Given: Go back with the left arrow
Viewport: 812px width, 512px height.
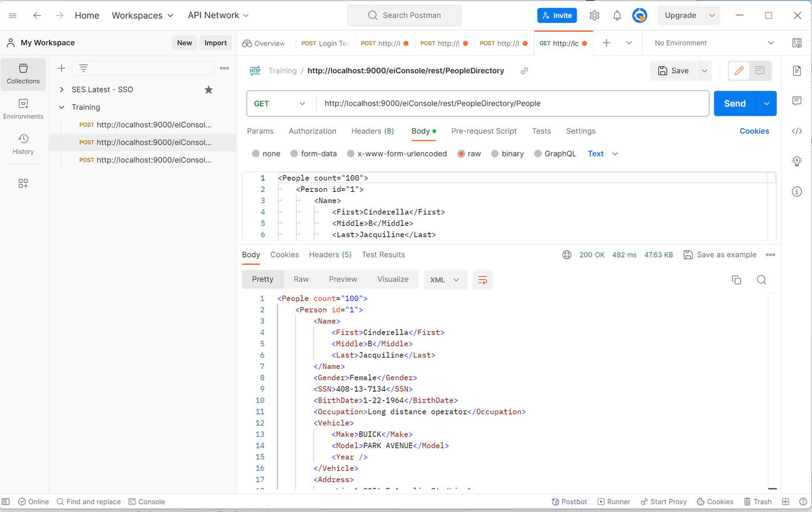Looking at the screenshot, I should click(37, 15).
